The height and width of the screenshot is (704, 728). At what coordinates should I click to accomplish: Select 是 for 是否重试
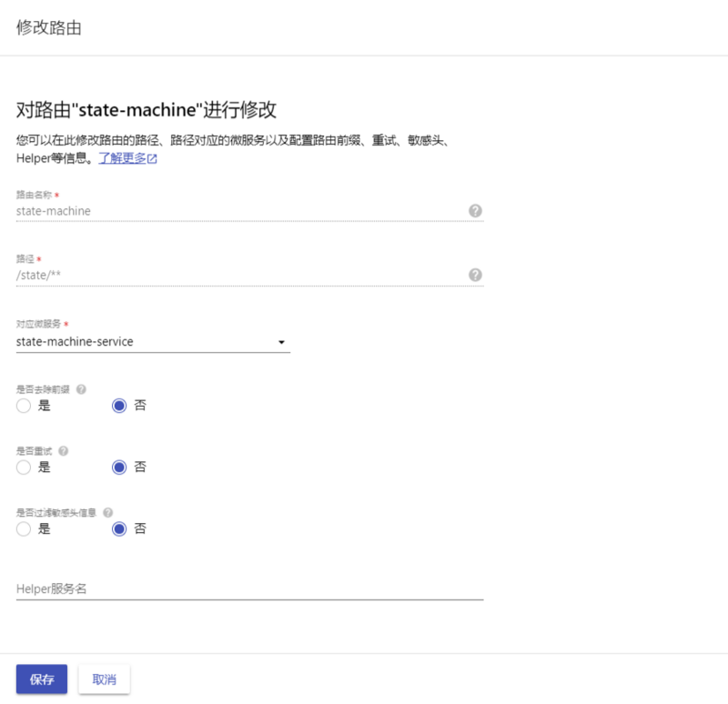pyautogui.click(x=23, y=467)
